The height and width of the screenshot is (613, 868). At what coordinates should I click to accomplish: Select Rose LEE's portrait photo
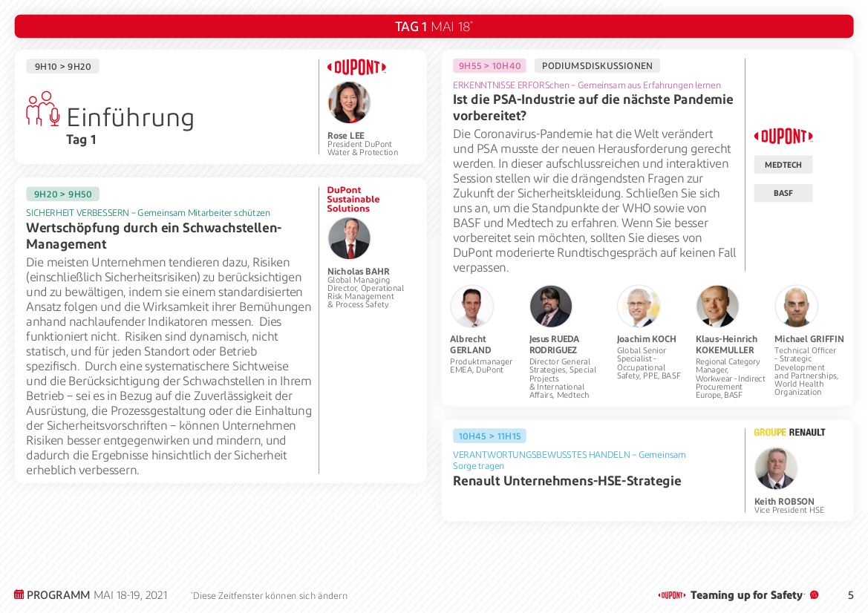[349, 103]
